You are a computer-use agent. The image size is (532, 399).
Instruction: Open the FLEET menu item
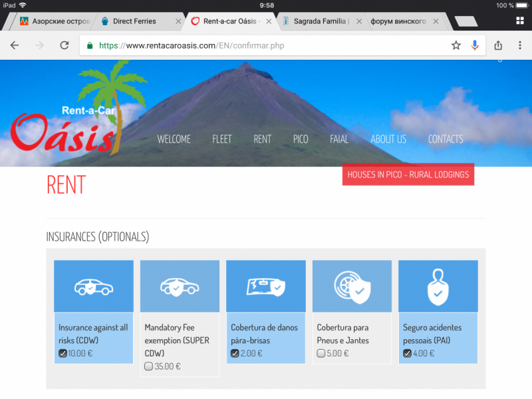click(x=222, y=139)
